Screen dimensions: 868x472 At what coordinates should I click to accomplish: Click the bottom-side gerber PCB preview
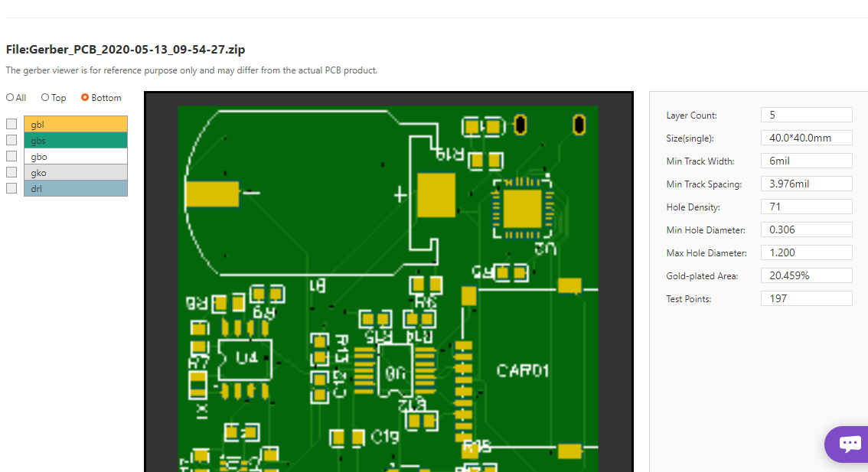[x=388, y=283]
